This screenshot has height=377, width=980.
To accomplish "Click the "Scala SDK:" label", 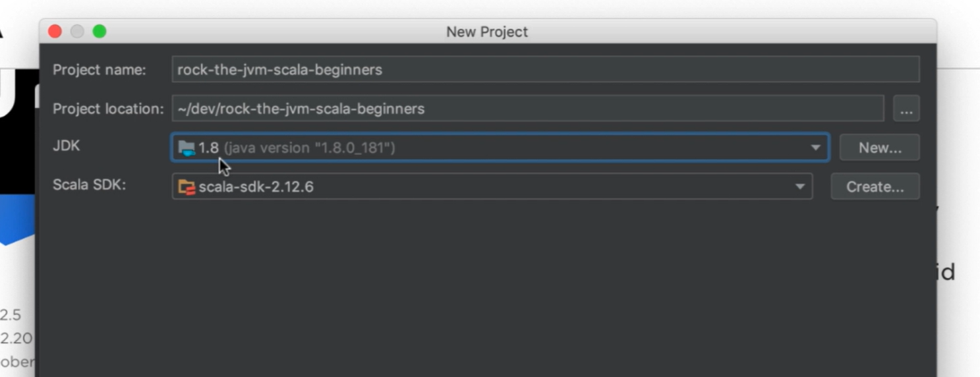I will tap(89, 185).
